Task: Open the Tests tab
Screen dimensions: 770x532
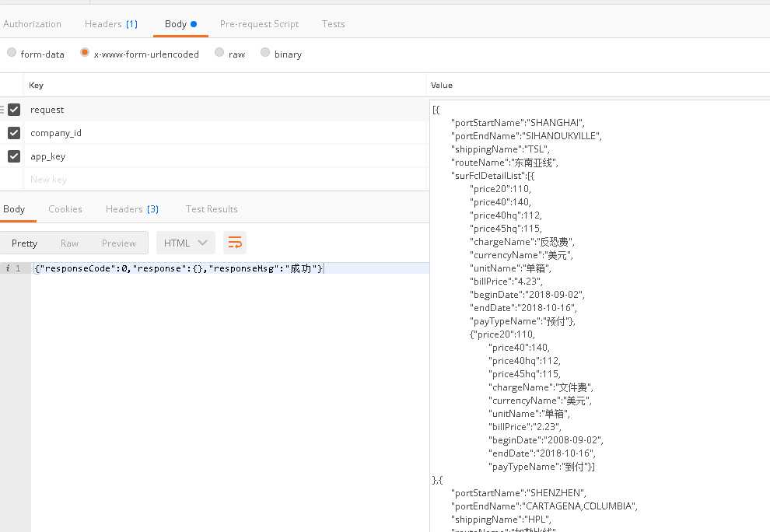Action: 334,24
